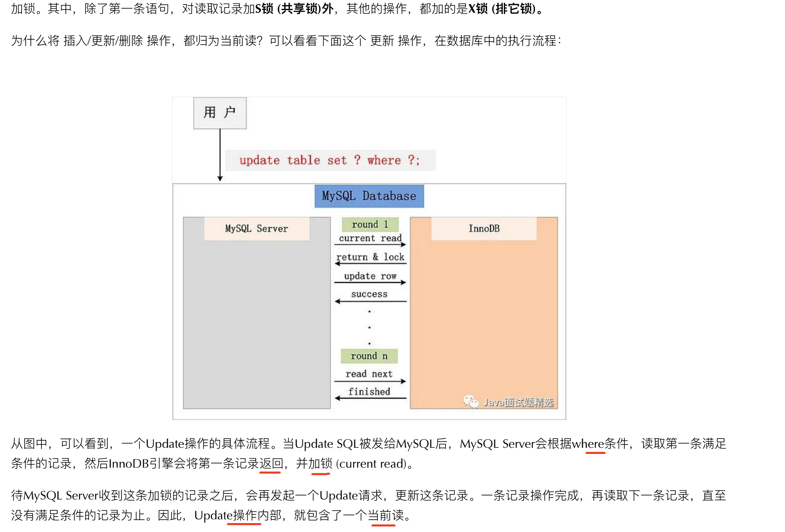Click the 'finished' label in the diagram
The image size is (785, 532).
pyautogui.click(x=369, y=392)
